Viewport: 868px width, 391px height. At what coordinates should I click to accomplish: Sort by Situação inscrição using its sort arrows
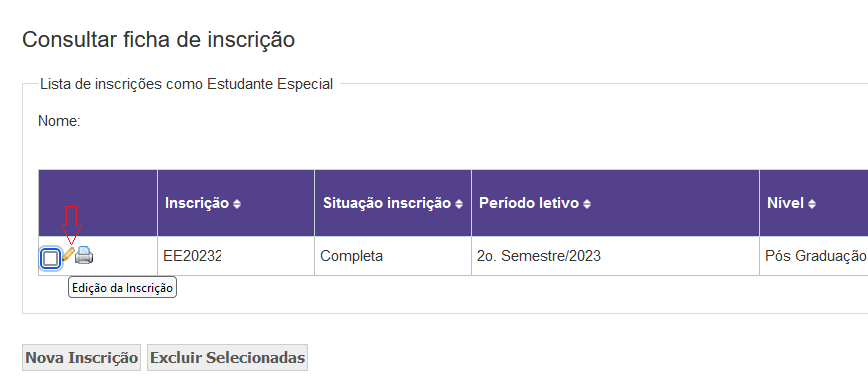459,204
